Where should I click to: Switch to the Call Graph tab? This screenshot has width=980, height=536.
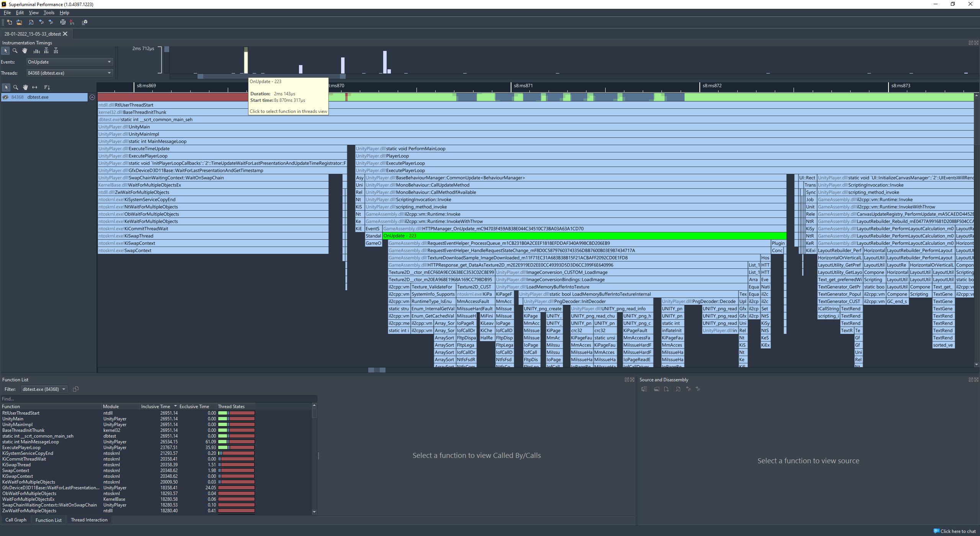pos(16,520)
